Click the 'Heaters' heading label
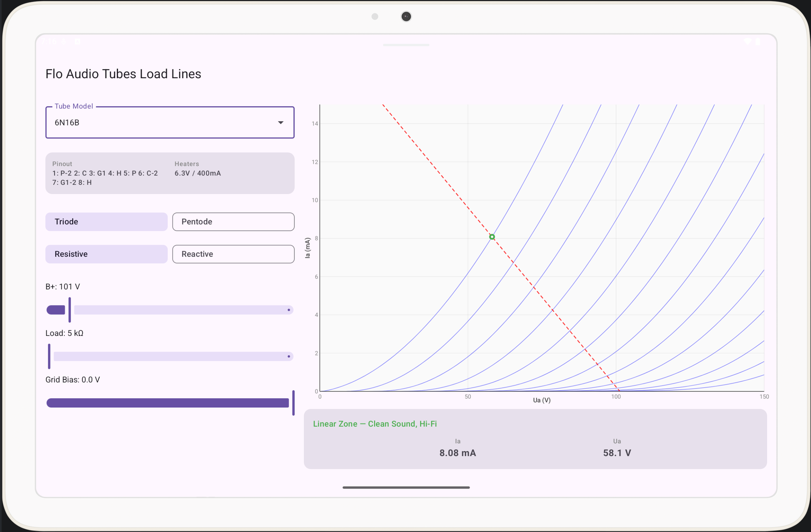This screenshot has width=811, height=532. [x=187, y=164]
